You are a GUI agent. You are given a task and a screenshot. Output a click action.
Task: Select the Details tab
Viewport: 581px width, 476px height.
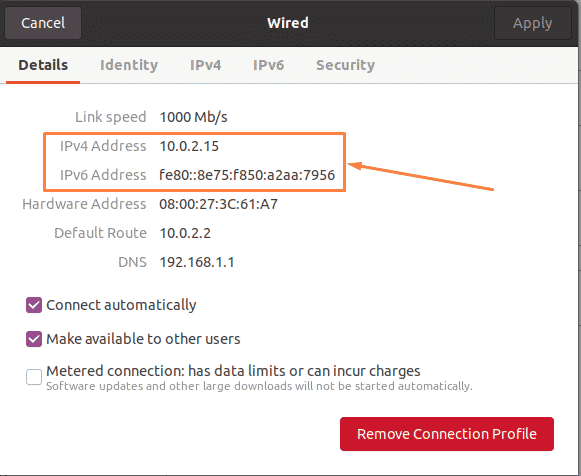[43, 65]
